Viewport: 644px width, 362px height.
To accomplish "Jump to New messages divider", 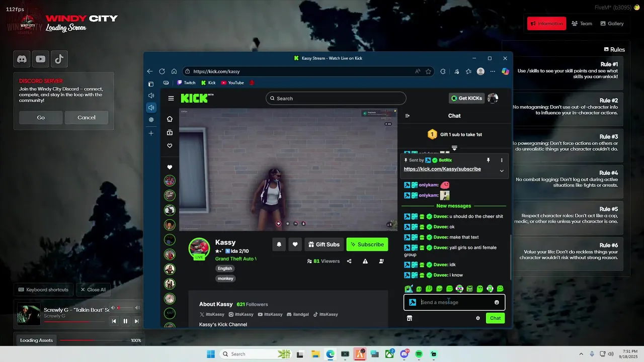I will [x=454, y=206].
